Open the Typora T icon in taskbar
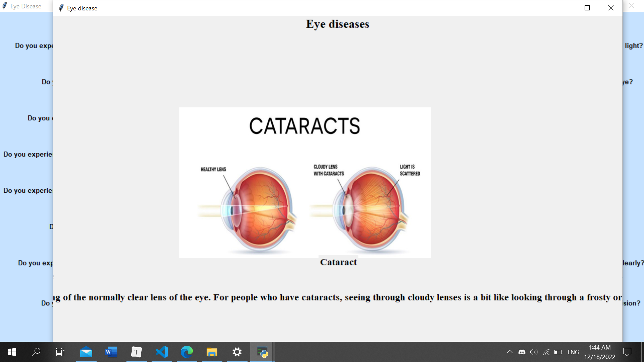This screenshot has width=644, height=362. [136, 352]
